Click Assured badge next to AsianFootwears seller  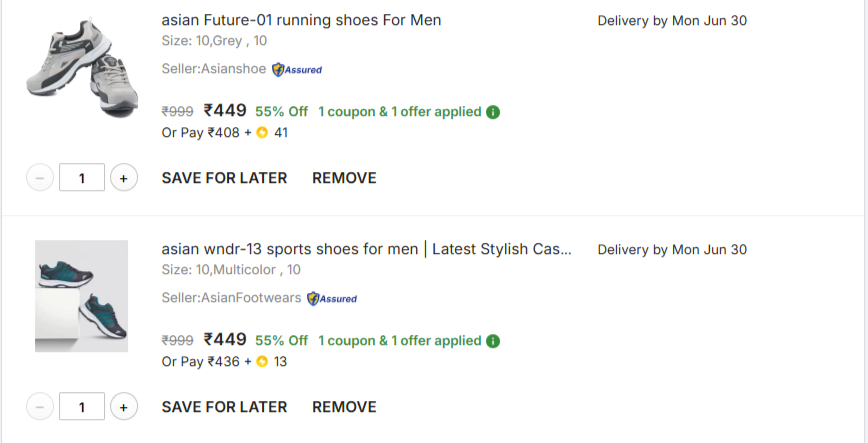(332, 299)
